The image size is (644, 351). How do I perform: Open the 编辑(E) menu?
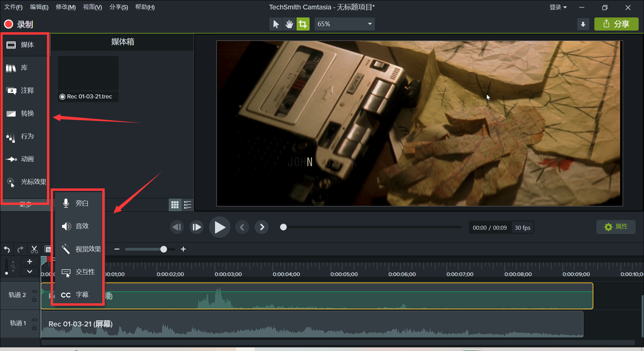tap(39, 7)
